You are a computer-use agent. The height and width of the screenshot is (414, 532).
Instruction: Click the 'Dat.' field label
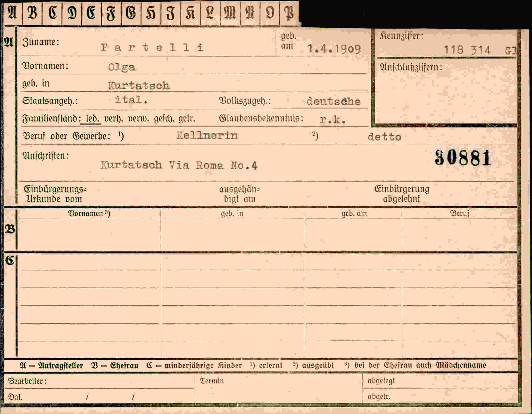tap(15, 397)
